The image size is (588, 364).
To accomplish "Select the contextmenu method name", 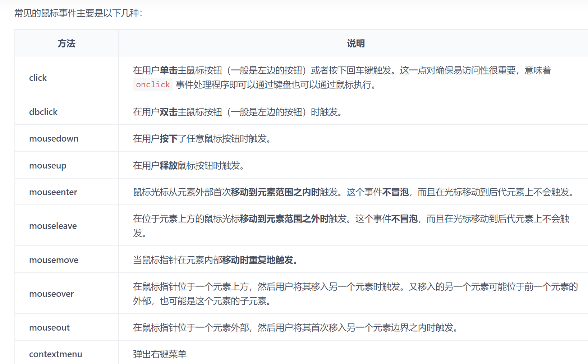I will (x=55, y=354).
